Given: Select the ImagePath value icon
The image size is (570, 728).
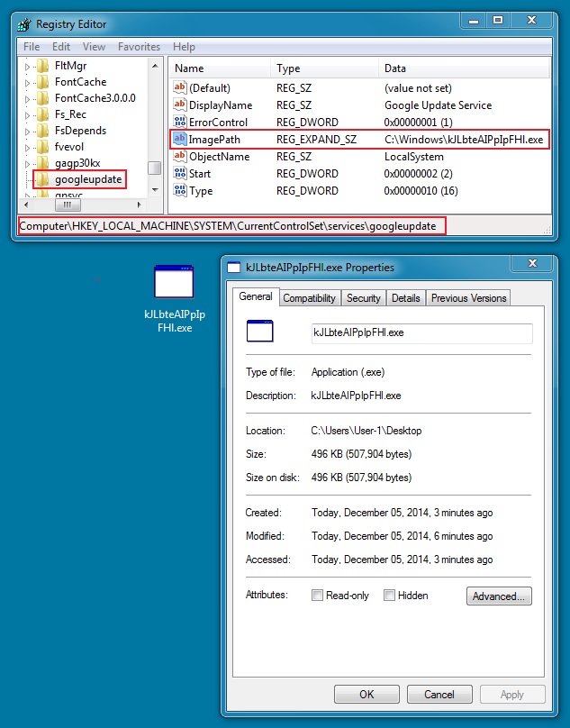Looking at the screenshot, I should 179,139.
